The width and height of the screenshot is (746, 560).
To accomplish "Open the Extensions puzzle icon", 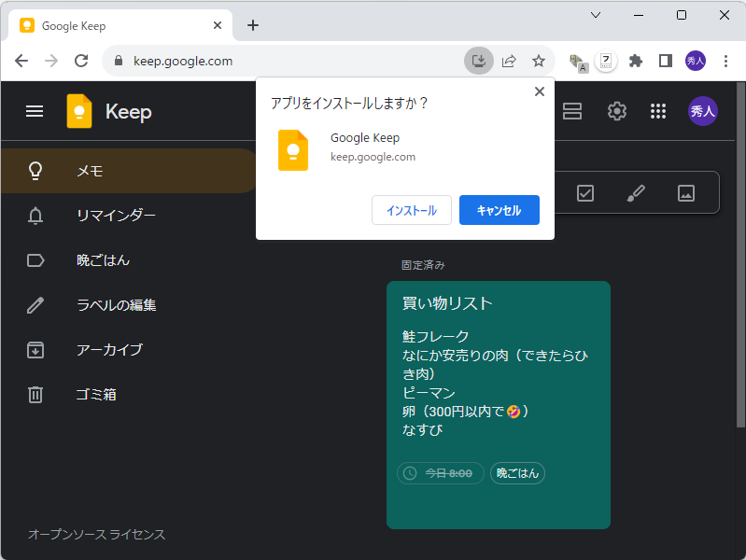I will [x=636, y=61].
